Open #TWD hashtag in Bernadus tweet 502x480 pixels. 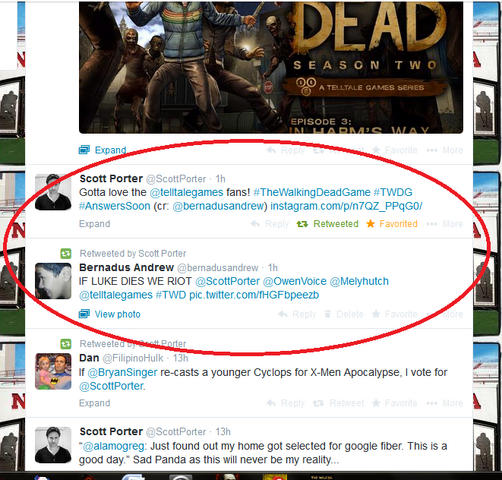pyautogui.click(x=171, y=295)
